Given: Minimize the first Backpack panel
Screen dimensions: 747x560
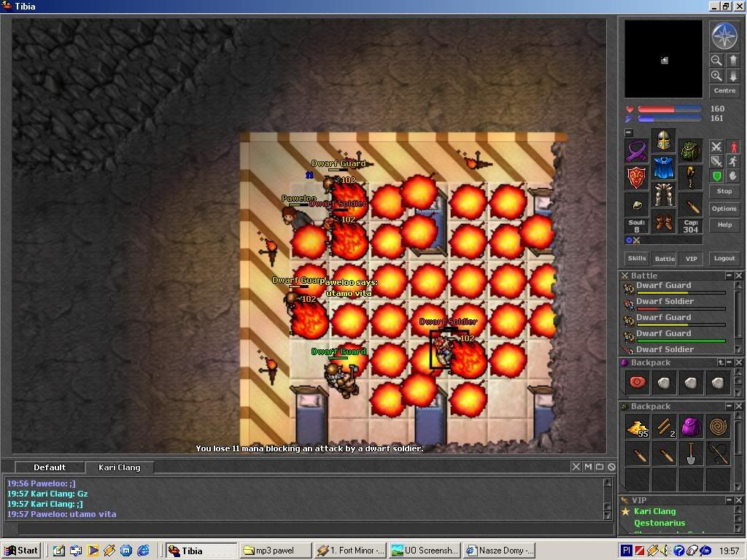Looking at the screenshot, I should click(x=729, y=362).
